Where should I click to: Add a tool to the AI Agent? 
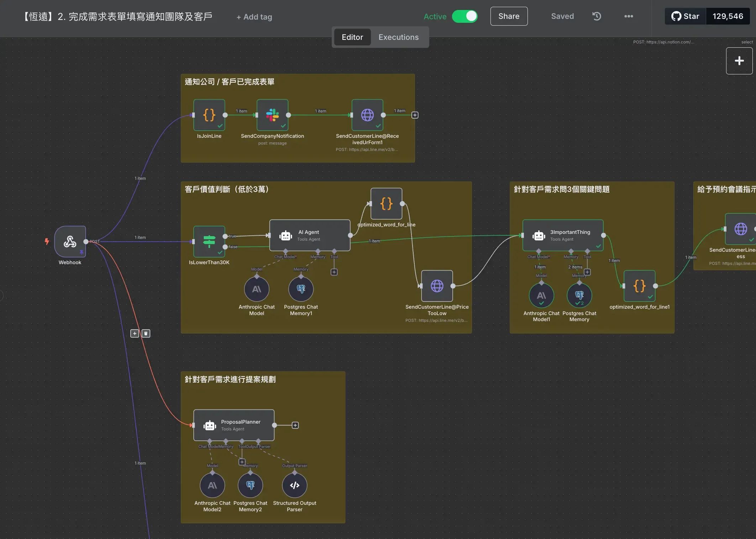[334, 272]
